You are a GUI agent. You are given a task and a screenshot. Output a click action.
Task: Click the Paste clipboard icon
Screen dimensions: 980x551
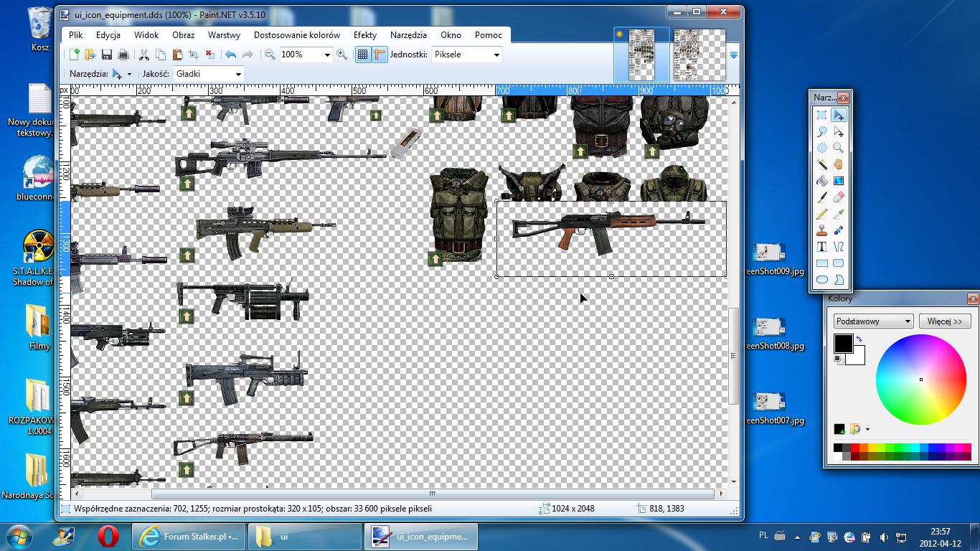click(176, 55)
